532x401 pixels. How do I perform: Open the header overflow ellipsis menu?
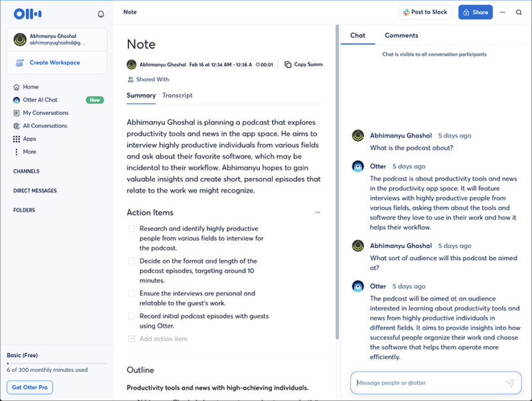pyautogui.click(x=503, y=12)
